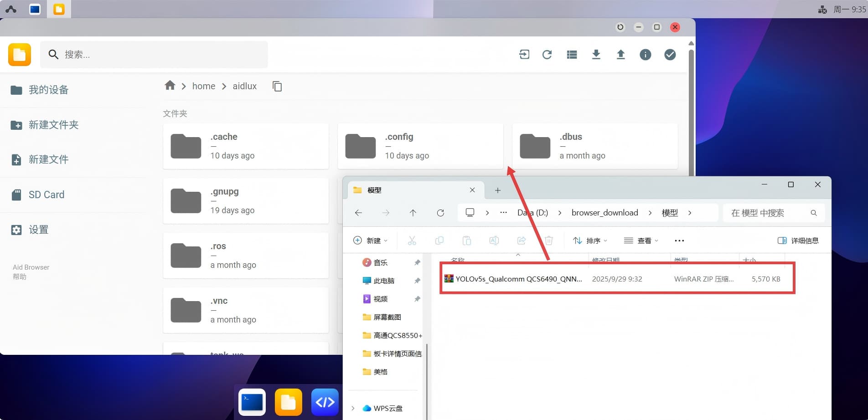Select the 模型 tab in Explorer

[410, 190]
